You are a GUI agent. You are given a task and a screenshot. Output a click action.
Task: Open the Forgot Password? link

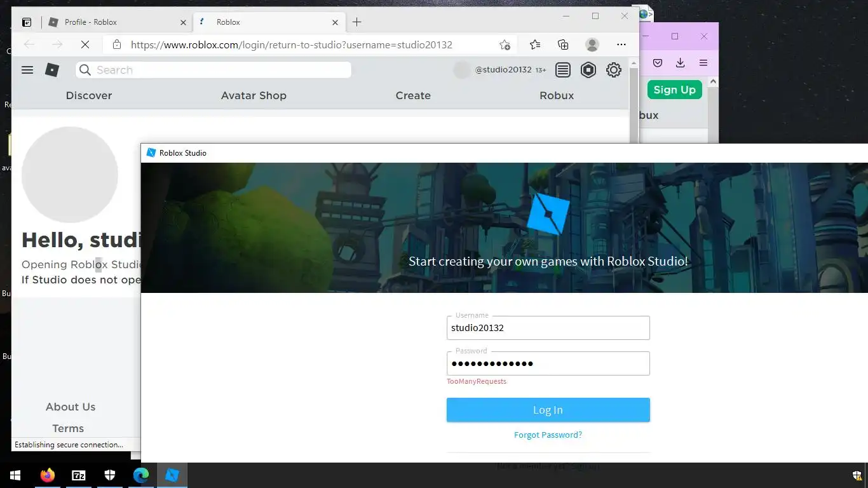point(548,435)
